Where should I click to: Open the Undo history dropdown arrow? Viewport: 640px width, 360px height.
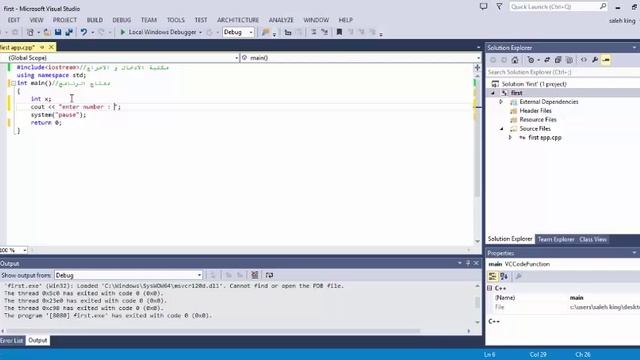[x=93, y=32]
